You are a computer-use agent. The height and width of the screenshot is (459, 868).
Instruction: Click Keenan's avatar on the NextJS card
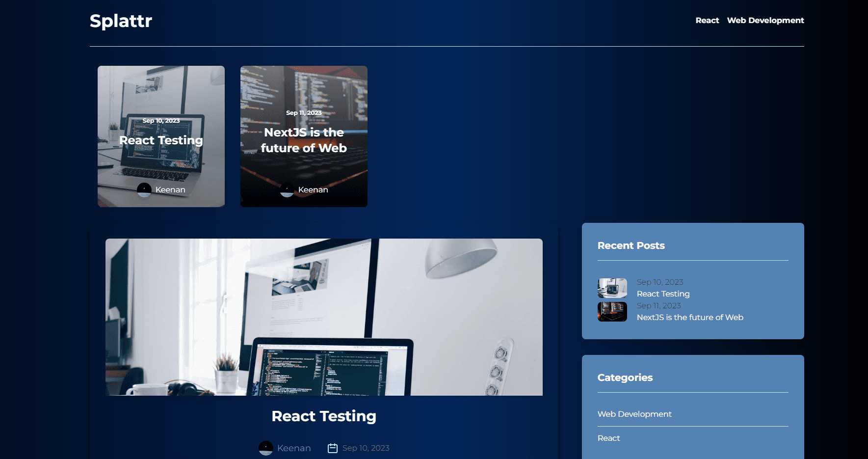287,189
